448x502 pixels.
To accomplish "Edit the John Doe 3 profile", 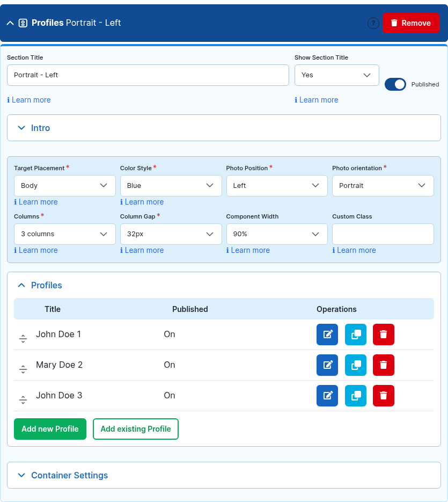I will [327, 396].
